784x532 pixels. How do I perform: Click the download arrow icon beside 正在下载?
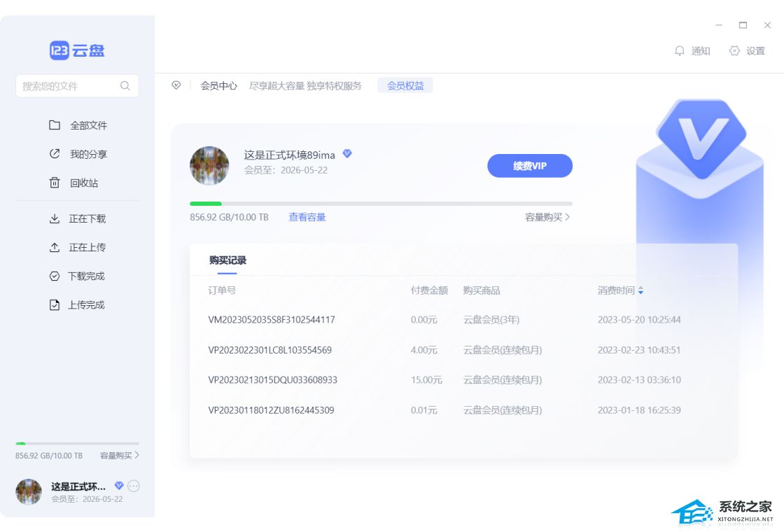[55, 218]
